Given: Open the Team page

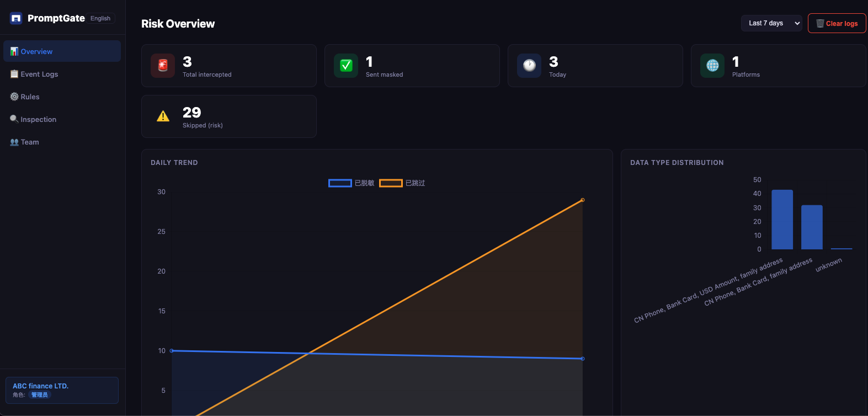Looking at the screenshot, I should click(x=62, y=142).
